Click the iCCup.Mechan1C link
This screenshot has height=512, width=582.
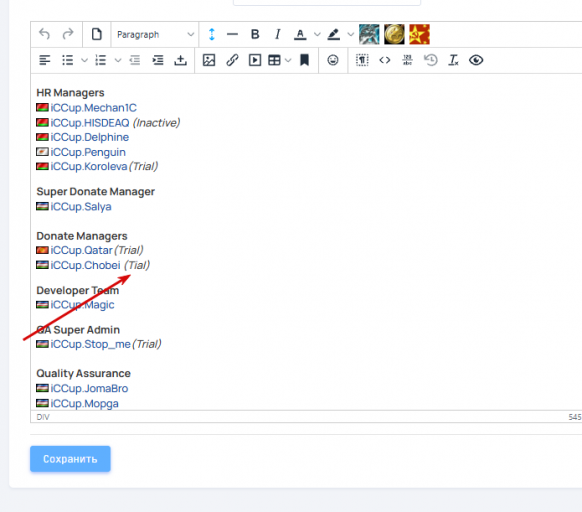coord(94,108)
